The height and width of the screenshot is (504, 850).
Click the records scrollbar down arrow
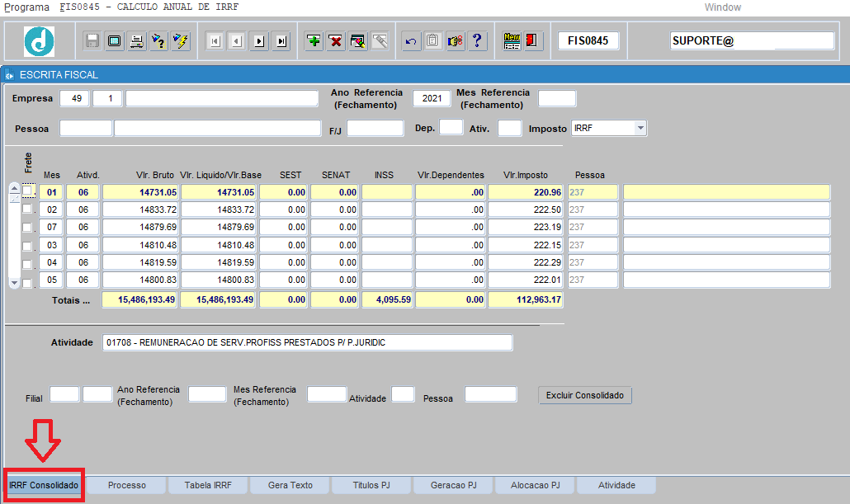(x=15, y=283)
